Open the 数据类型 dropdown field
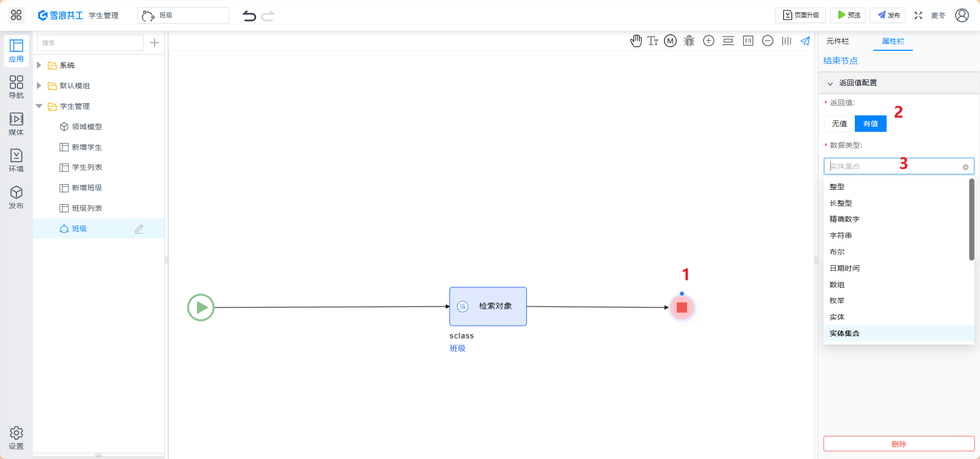Screen dimensions: 980x459 [899, 166]
